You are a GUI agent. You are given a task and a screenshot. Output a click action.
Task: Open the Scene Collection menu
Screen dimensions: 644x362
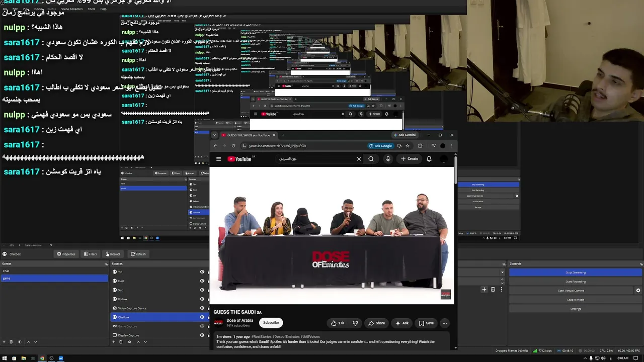(72, 9)
